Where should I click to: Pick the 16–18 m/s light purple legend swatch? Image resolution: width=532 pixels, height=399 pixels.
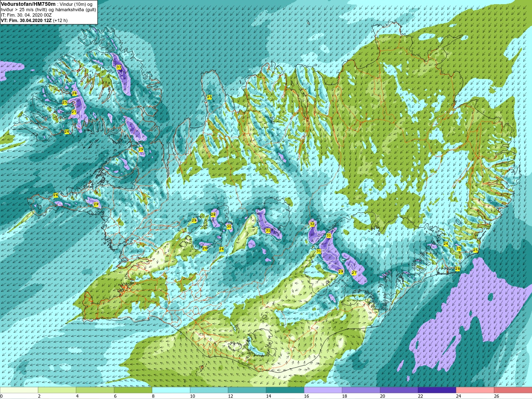point(323,390)
